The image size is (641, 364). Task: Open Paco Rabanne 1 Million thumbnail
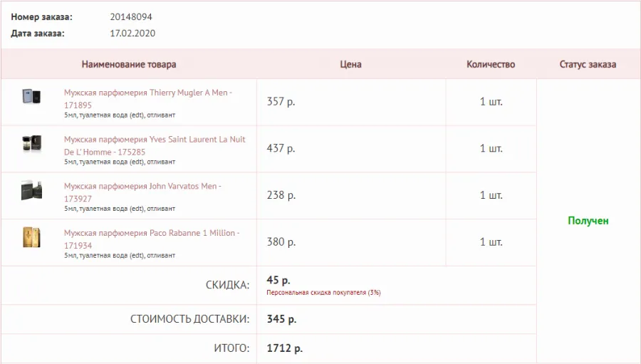31,237
